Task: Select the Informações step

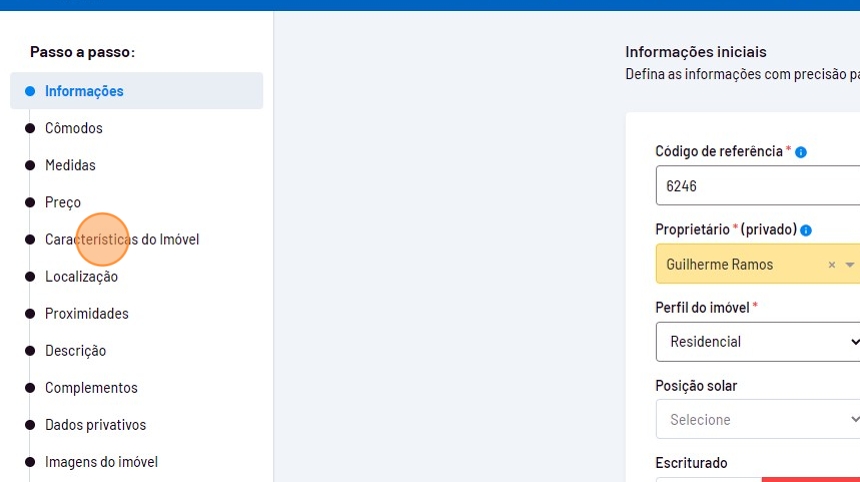Action: click(x=84, y=91)
